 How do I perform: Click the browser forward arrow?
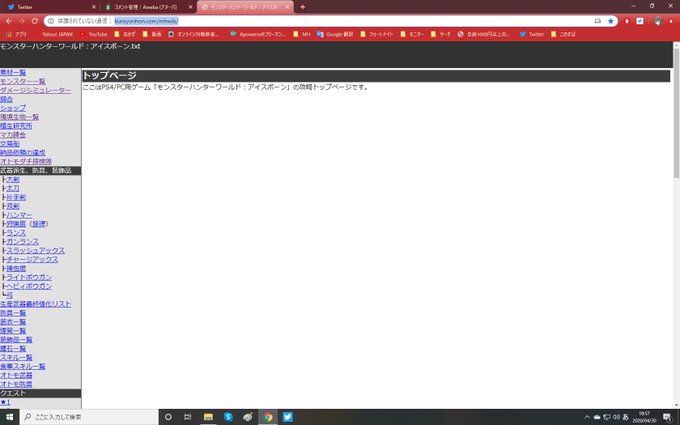coord(22,21)
